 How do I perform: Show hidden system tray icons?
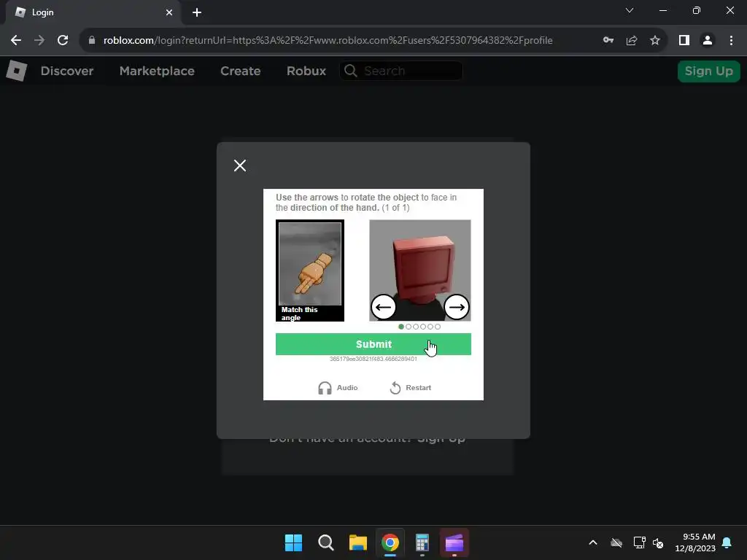click(593, 542)
